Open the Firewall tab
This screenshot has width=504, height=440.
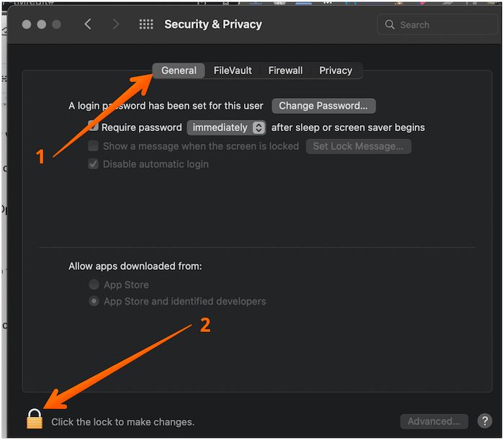285,71
